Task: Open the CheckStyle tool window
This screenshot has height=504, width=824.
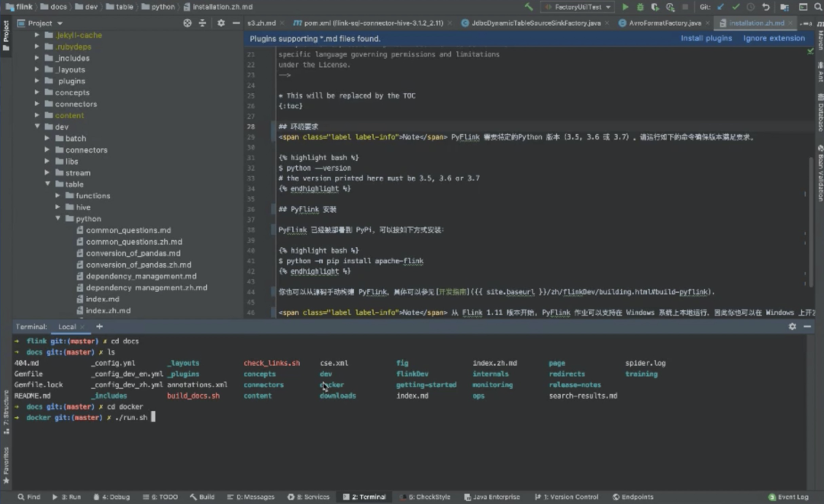Action: tap(425, 496)
